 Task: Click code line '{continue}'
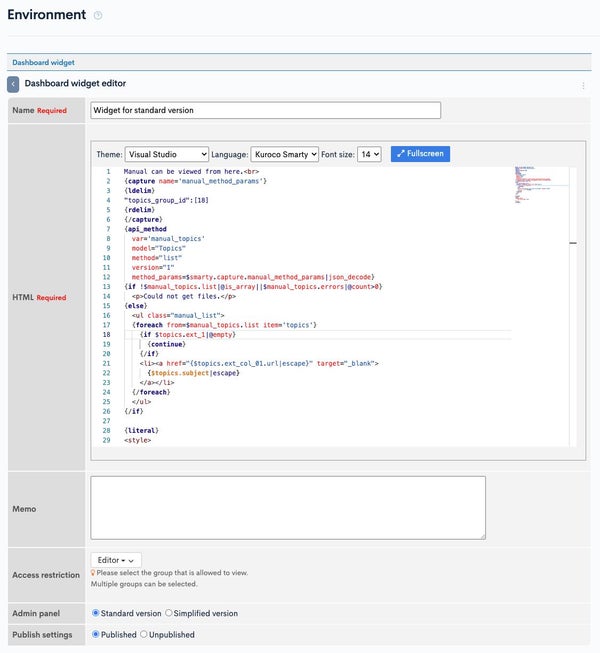167,344
